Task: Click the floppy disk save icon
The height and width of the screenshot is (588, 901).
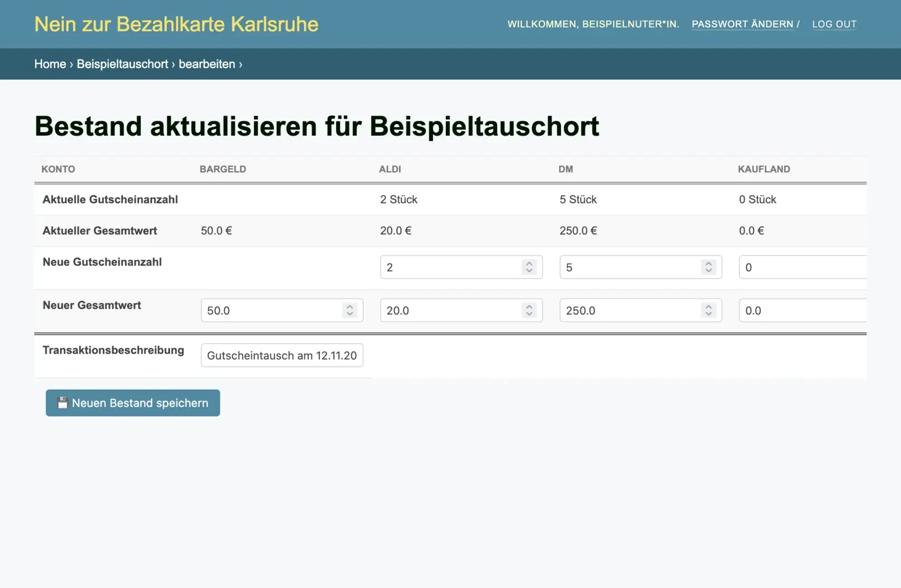Action: coord(63,403)
